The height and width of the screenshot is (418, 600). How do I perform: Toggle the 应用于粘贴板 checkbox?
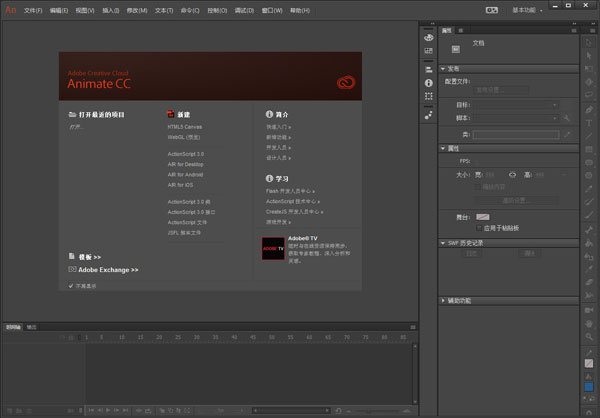tap(478, 228)
